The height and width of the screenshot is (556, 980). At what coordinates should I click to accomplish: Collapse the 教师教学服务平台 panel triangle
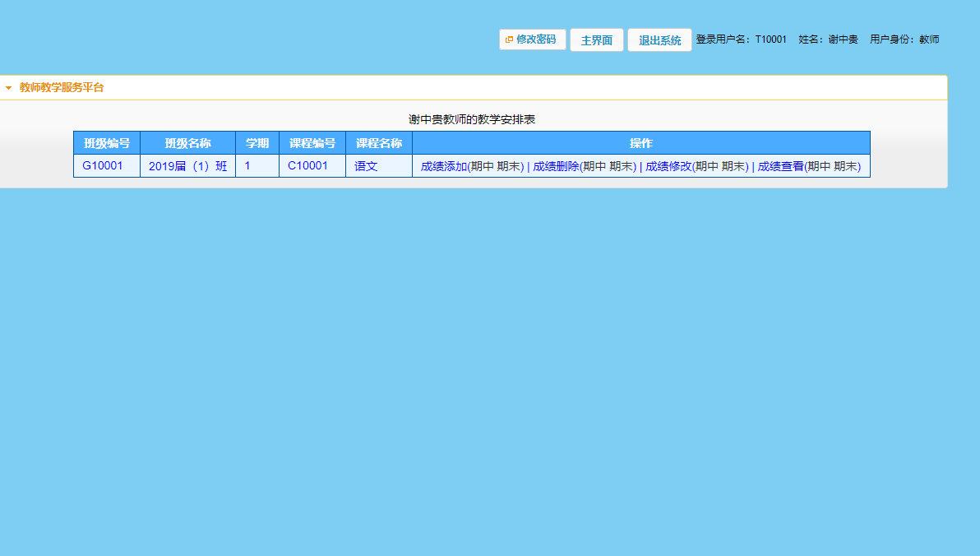tap(8, 86)
